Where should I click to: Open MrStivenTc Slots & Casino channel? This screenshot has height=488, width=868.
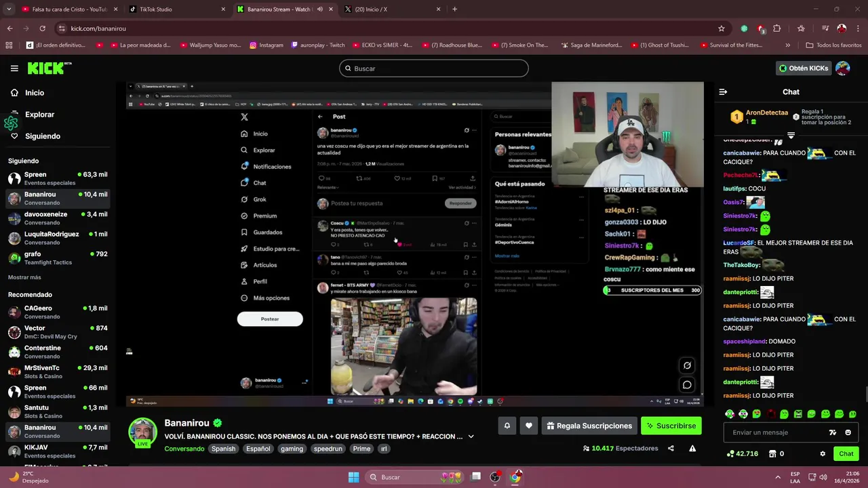[58, 371]
